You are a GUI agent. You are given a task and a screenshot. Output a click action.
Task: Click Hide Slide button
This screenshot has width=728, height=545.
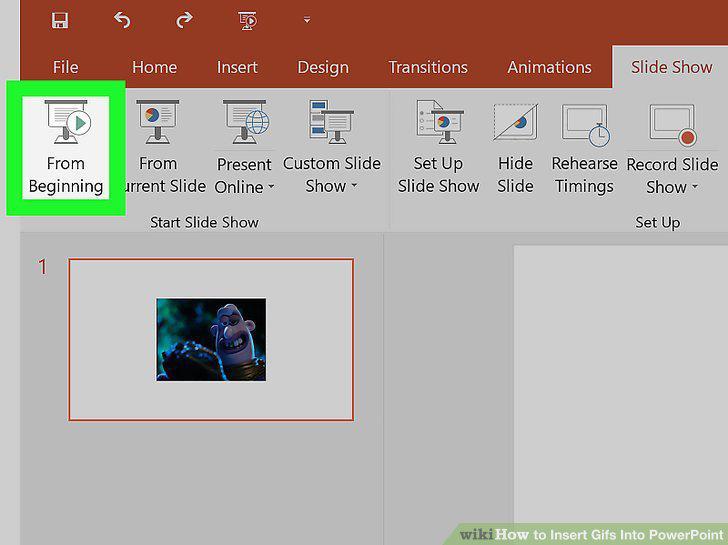(x=515, y=148)
